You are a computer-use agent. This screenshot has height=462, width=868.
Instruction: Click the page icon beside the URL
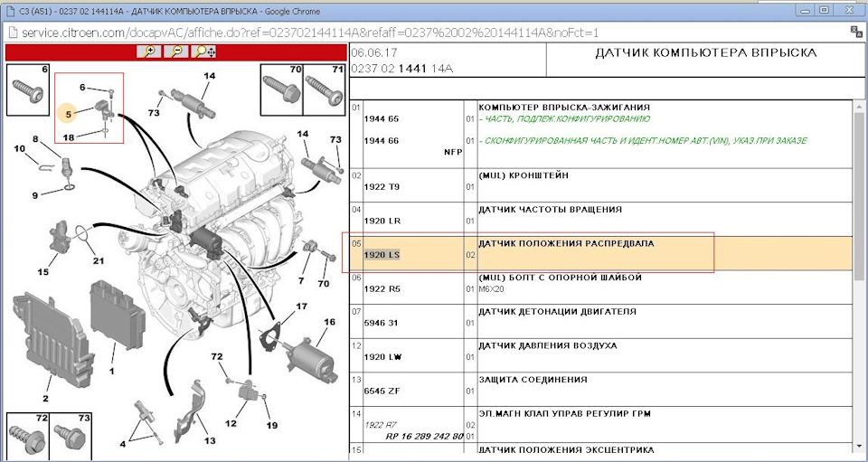click(13, 33)
